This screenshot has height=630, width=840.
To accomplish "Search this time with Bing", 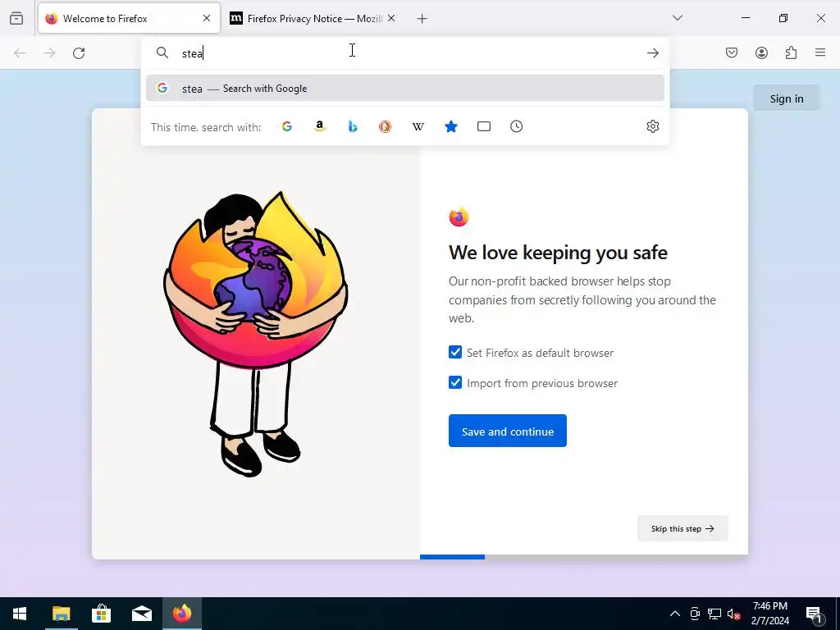I will tap(353, 126).
